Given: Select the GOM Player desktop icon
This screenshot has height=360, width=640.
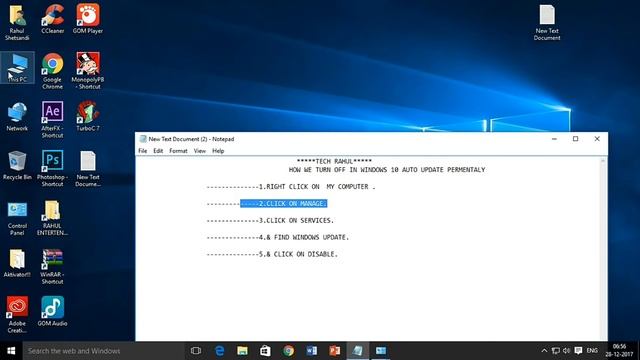Looking at the screenshot, I should pos(88,19).
